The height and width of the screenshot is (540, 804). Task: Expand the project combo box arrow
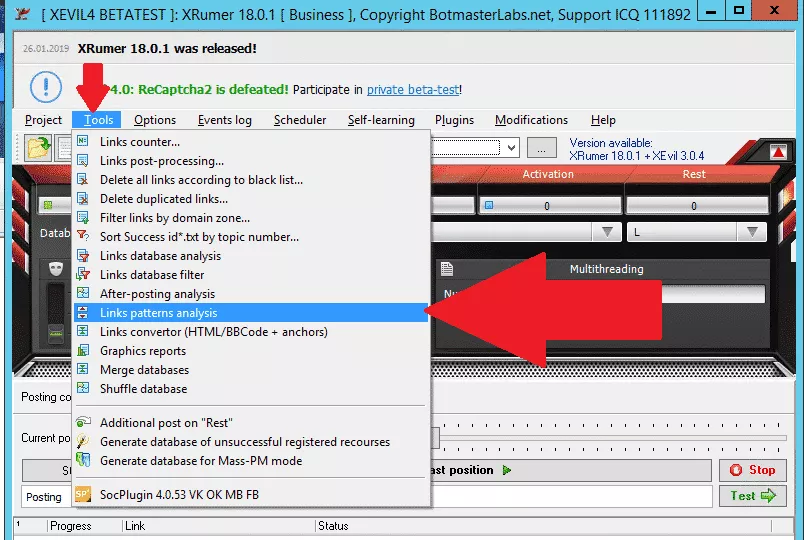pos(511,148)
